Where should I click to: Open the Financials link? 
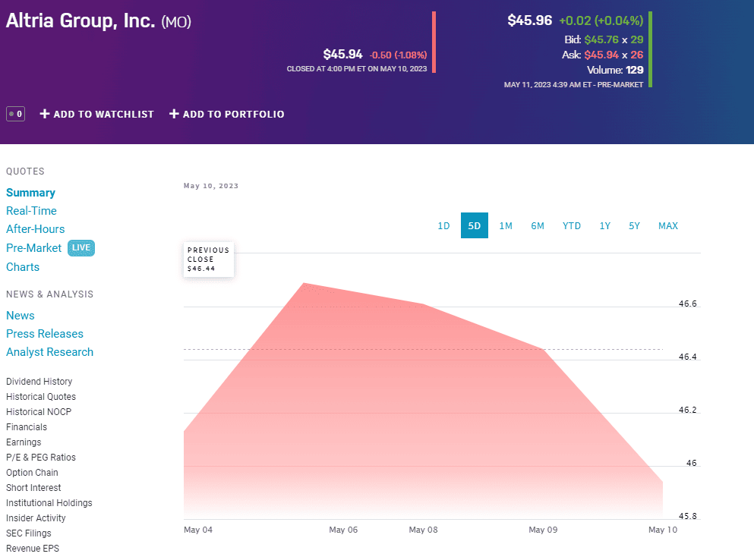tap(27, 427)
